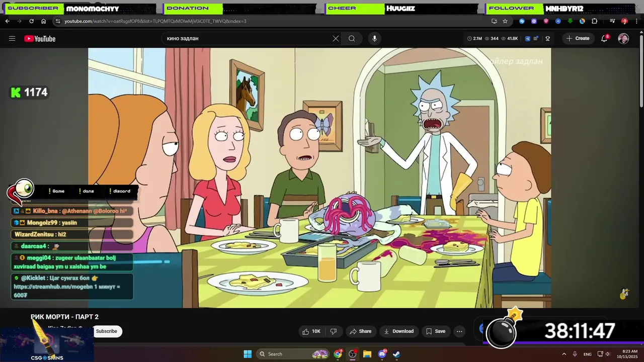Reload the page
644x362 pixels.
click(x=31, y=21)
